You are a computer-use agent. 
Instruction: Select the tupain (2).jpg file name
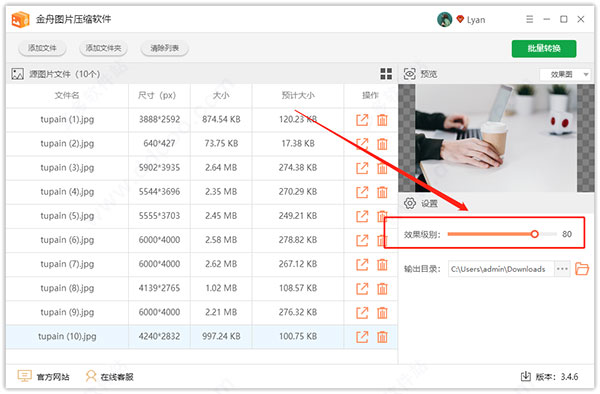(x=67, y=144)
